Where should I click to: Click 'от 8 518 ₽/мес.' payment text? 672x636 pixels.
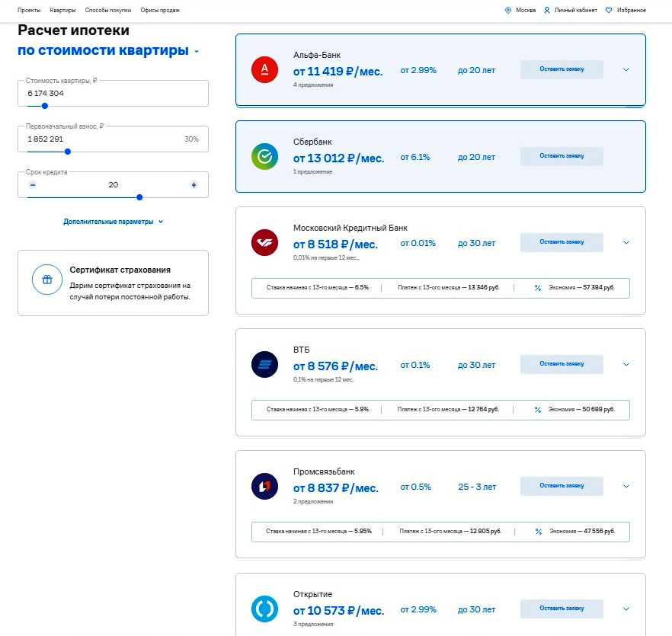pyautogui.click(x=335, y=244)
